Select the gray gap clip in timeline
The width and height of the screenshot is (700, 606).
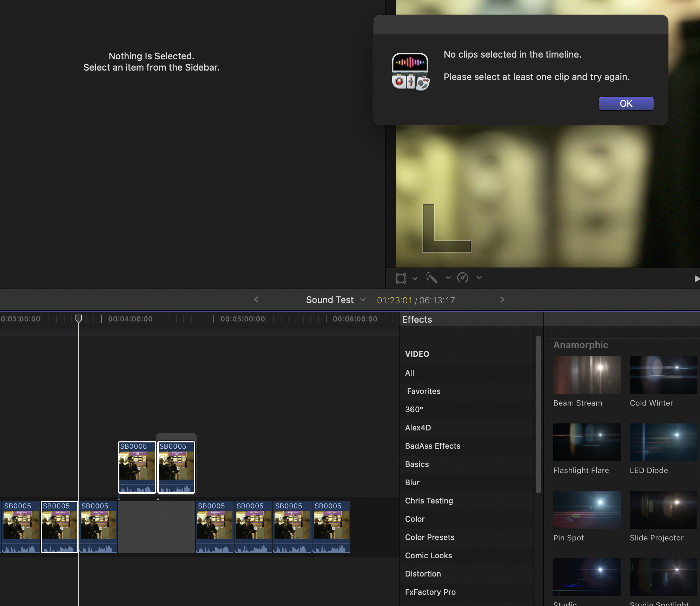click(x=157, y=527)
